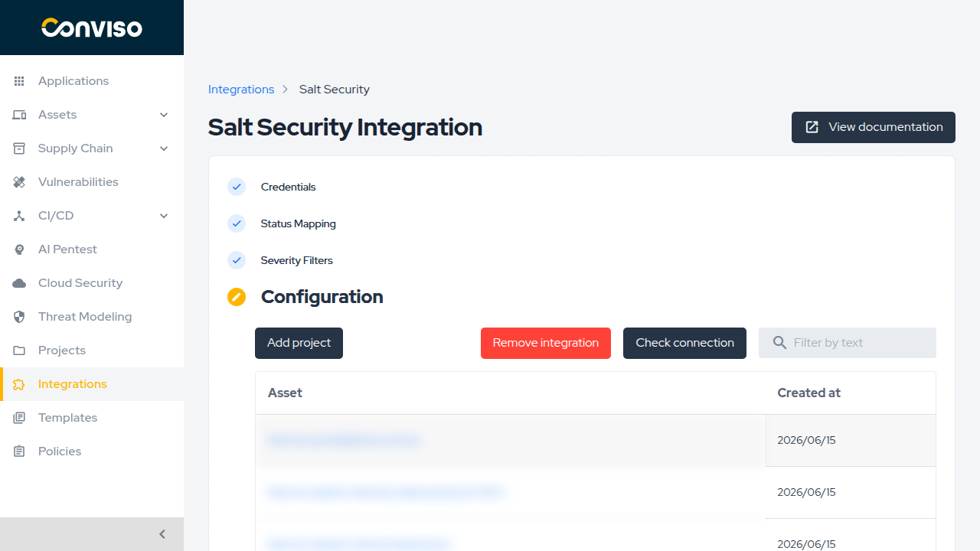Run Check connection
The height and width of the screenshot is (551, 980).
coord(684,343)
